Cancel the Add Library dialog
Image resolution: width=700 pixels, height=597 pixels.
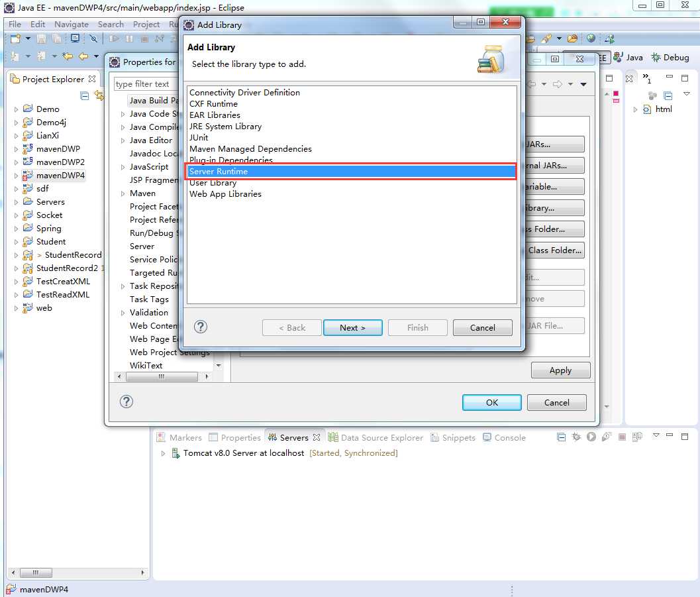(x=482, y=328)
